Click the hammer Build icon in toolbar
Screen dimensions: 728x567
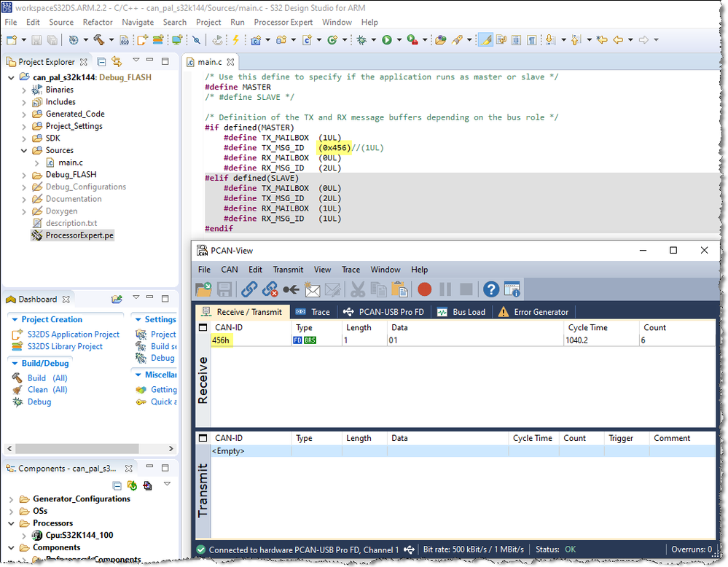(x=98, y=40)
